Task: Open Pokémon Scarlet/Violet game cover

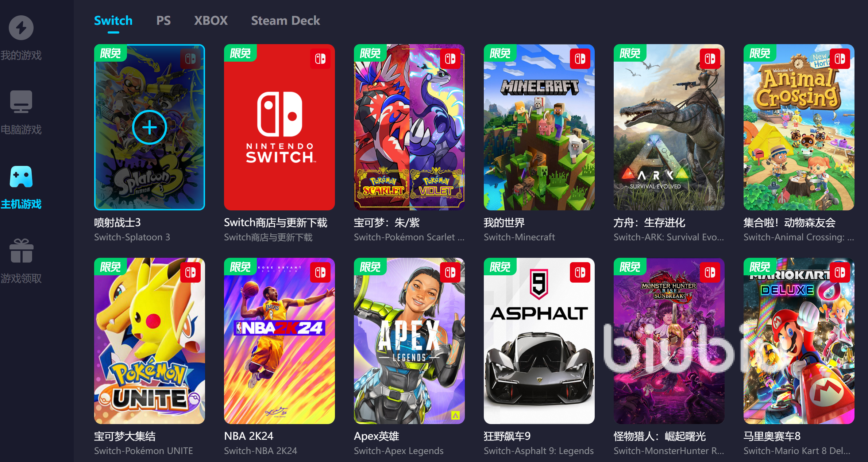Action: [x=409, y=127]
